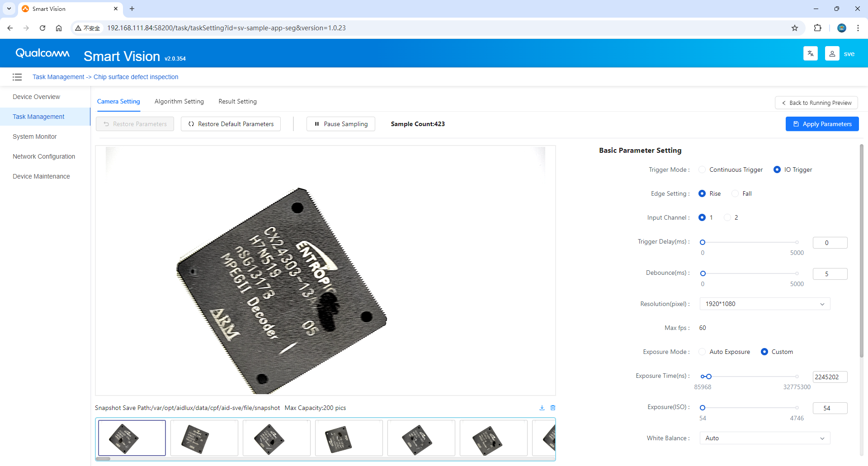Click the thumbnail strip horizontal scrollbar
Image resolution: width=868 pixels, height=466 pixels.
click(x=103, y=459)
